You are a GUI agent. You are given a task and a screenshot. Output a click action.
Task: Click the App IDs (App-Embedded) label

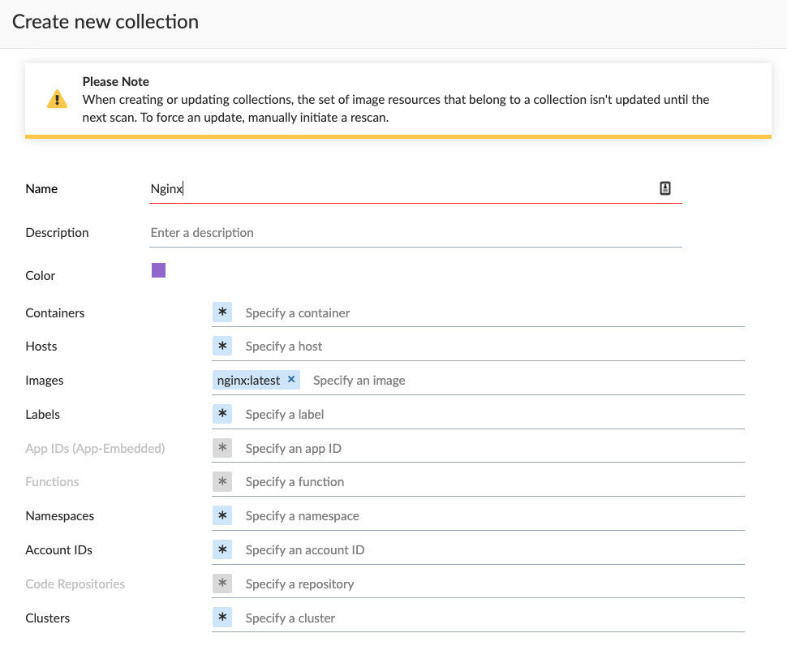click(x=96, y=449)
